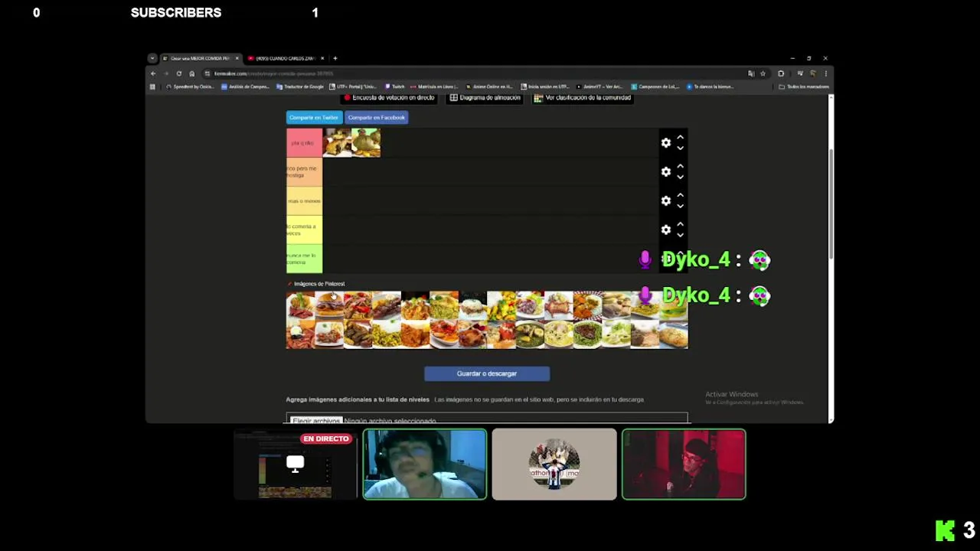Select the orange 'rico pero me hostiga' label
The width and height of the screenshot is (980, 551).
[304, 172]
